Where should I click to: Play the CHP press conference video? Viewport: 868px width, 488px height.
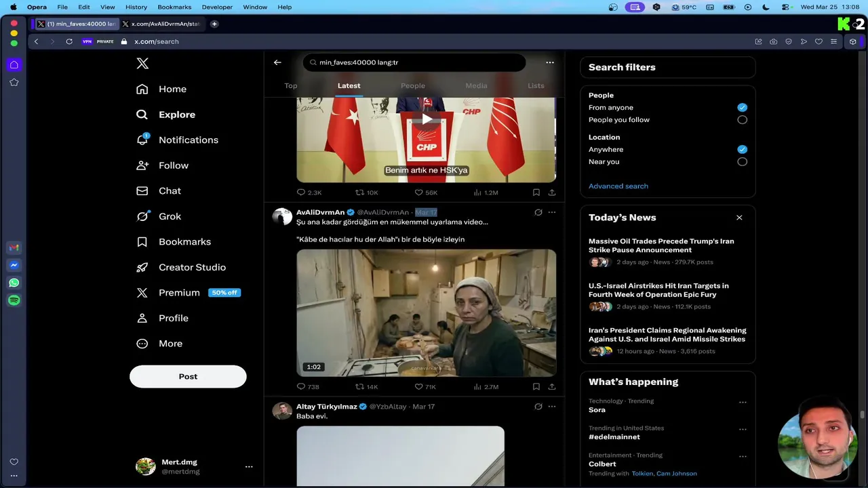coord(427,119)
